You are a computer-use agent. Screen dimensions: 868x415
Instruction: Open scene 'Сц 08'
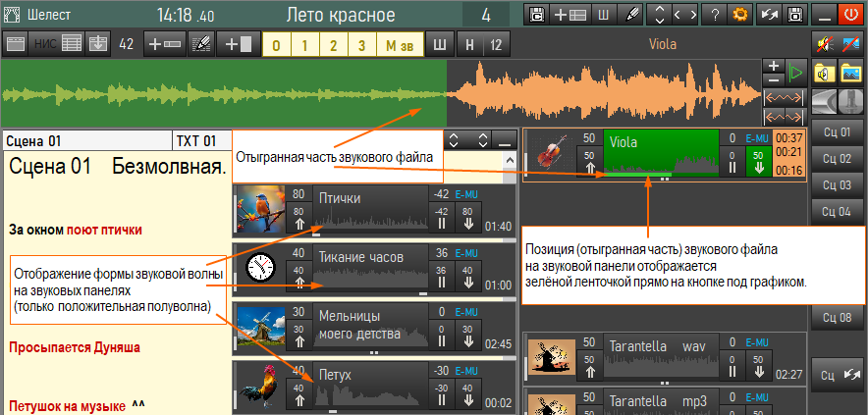point(837,317)
